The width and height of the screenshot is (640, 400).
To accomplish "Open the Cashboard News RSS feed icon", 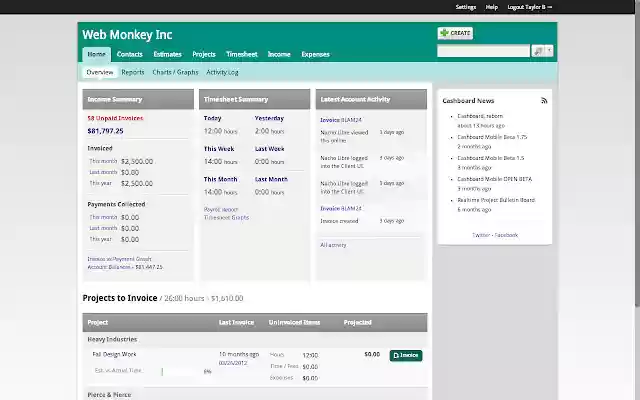I will (x=544, y=100).
